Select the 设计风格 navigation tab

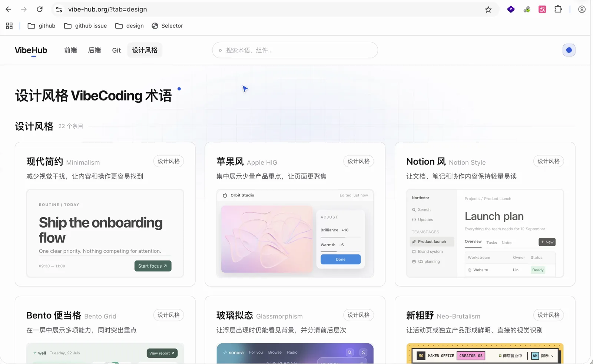pos(145,50)
